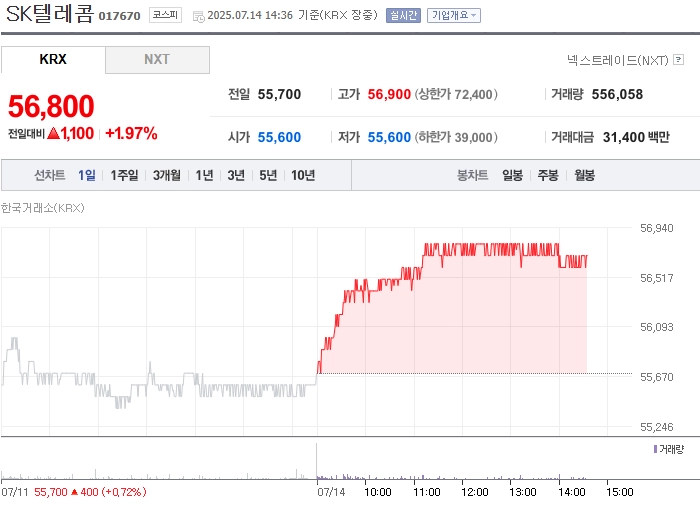This screenshot has height=505, width=700.
Task: Click the 한국거래소(KRX) chart label
Action: point(42,208)
